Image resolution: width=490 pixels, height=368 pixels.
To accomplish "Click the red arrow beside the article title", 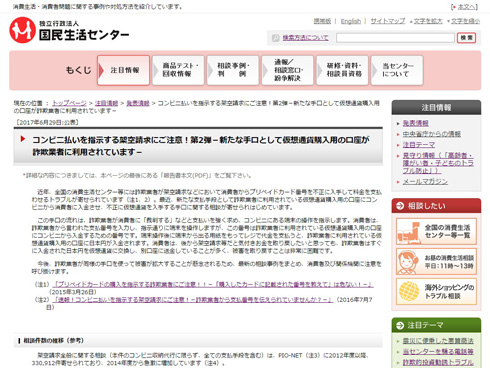I will coord(23,139).
